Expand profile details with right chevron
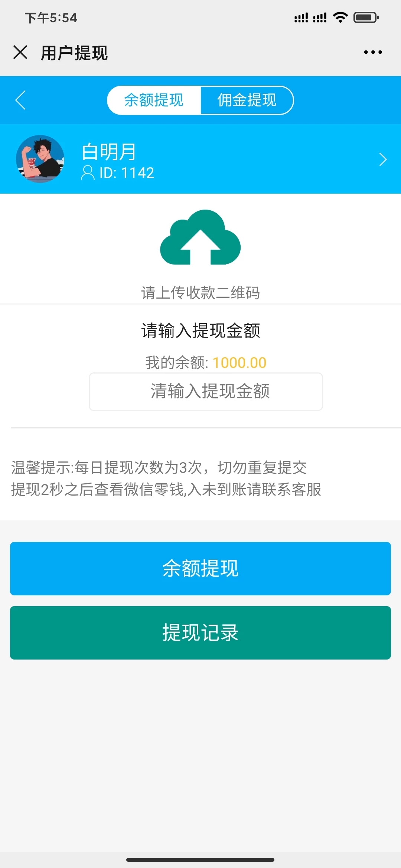Screen dimensions: 401x868 coord(383,159)
